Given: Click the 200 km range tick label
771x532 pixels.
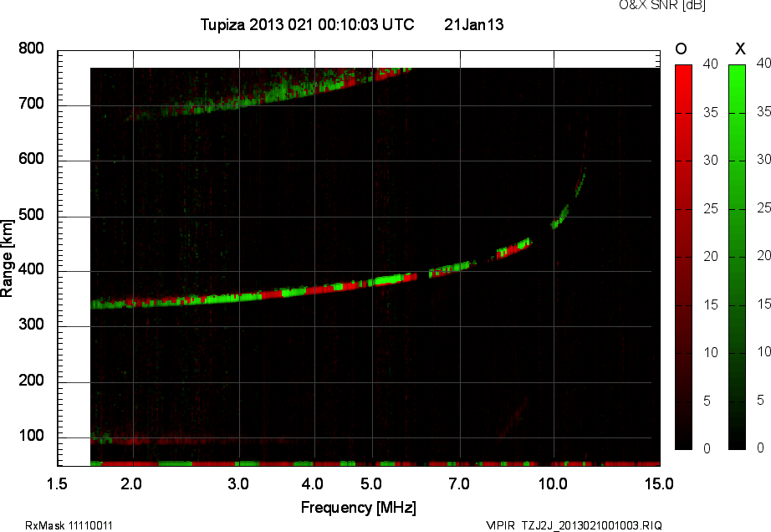Looking at the screenshot, I should point(32,381).
